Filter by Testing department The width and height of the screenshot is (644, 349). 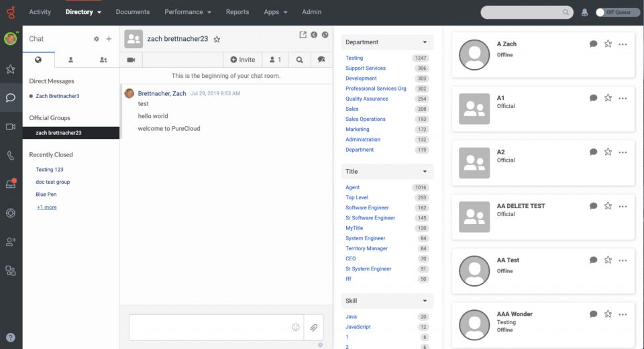coord(354,58)
